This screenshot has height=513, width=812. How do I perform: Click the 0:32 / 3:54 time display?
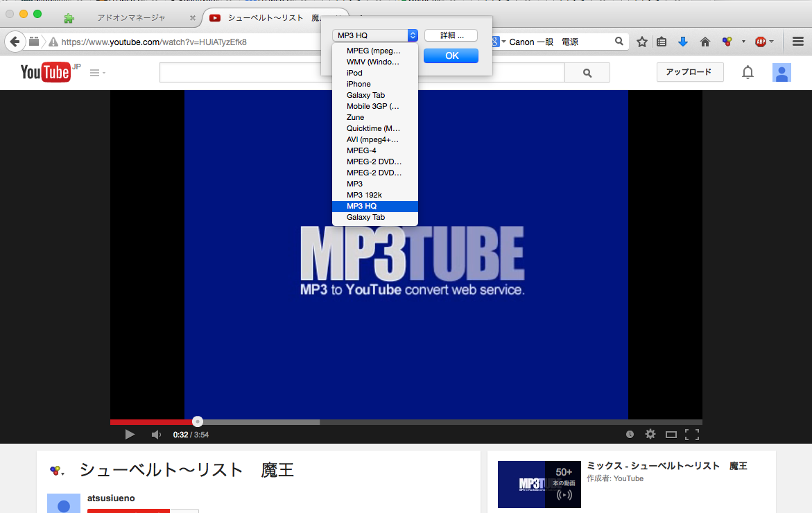coord(191,435)
